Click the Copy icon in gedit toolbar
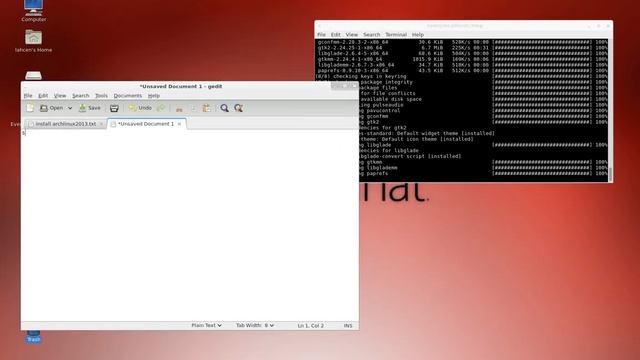The width and height of the screenshot is (640, 360). pyautogui.click(x=193, y=108)
